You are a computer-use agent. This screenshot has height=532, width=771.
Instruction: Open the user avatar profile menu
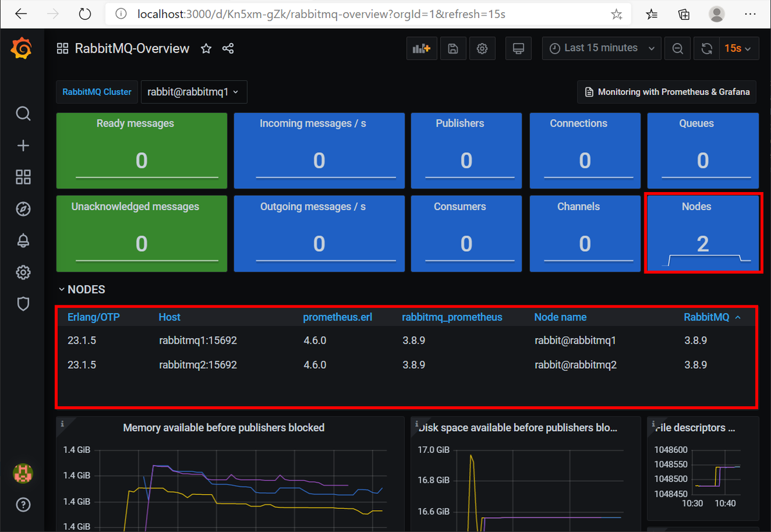point(23,474)
